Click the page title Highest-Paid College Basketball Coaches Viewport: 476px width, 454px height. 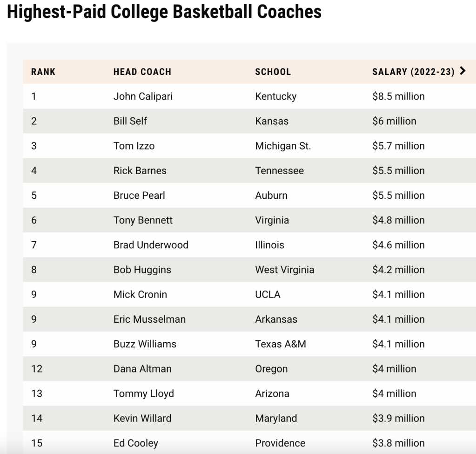click(164, 12)
